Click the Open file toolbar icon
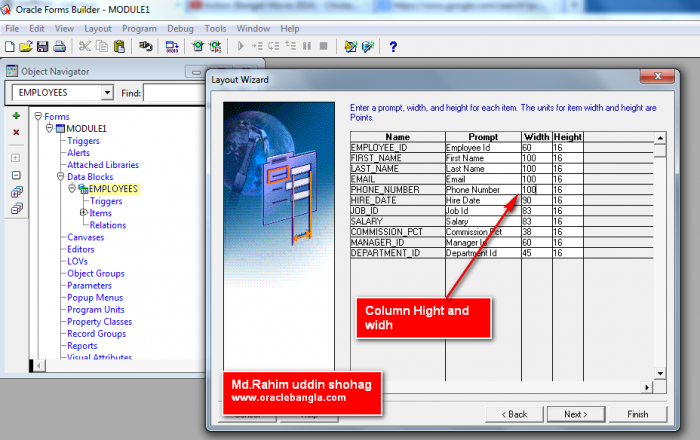This screenshot has width=700, height=440. pos(26,46)
